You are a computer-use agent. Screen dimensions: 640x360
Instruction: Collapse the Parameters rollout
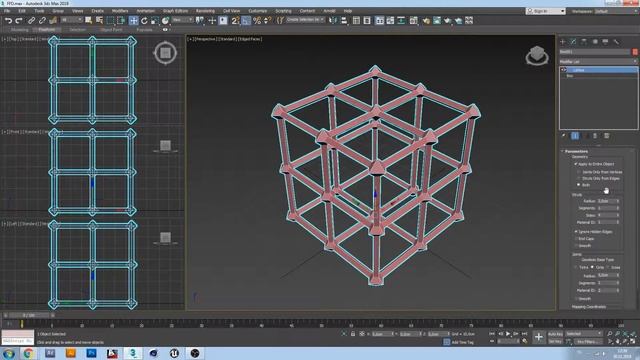point(576,151)
